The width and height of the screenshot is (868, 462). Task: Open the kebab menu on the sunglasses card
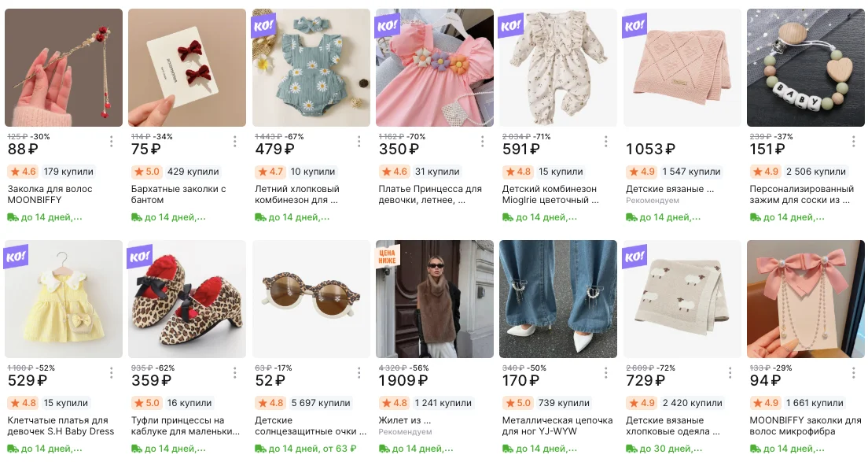tap(357, 372)
